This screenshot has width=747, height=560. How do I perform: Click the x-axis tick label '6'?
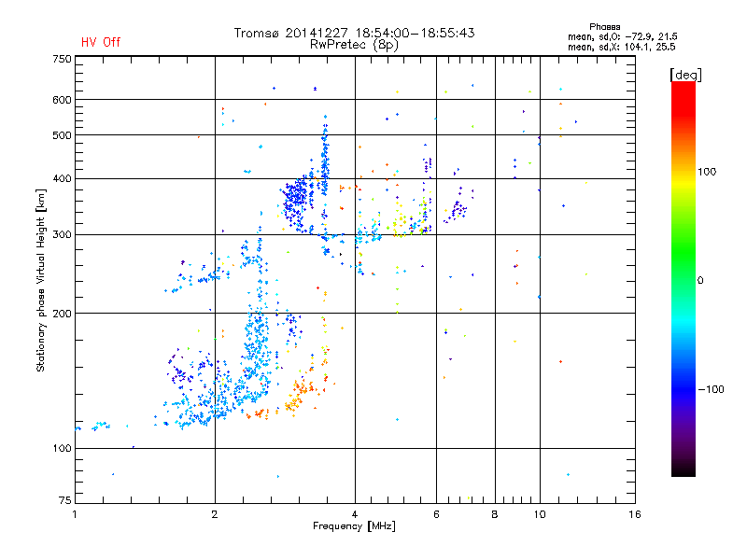[x=436, y=514]
